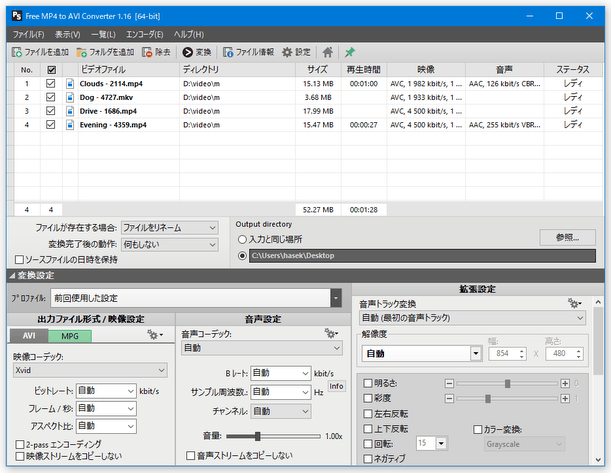
Task: Switch to the MPG format tab
Action: [70, 336]
